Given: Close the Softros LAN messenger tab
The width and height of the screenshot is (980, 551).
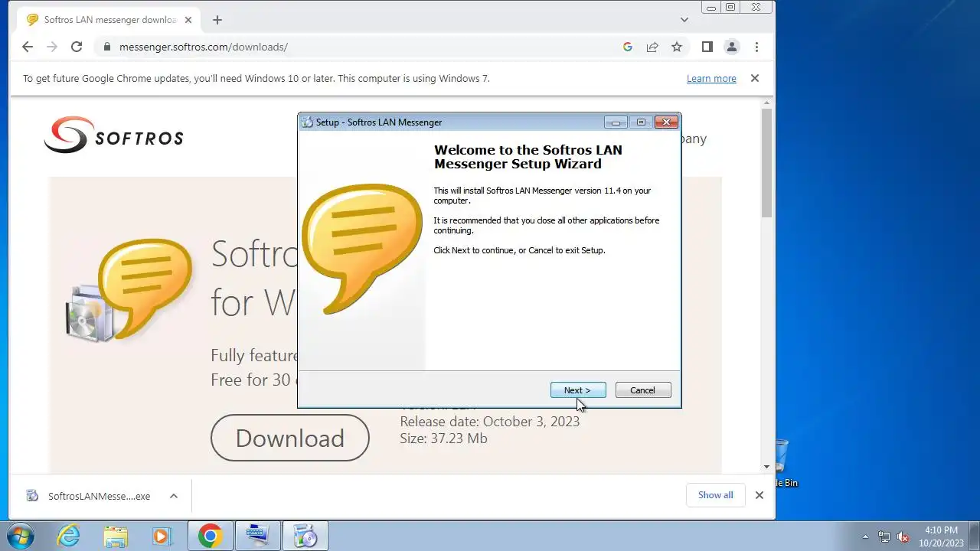Looking at the screenshot, I should click(x=188, y=20).
